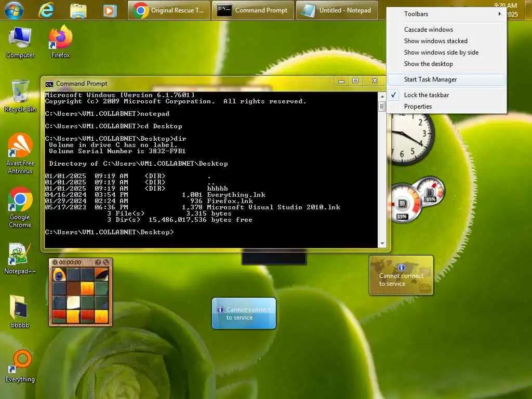Open the Toolbars submenu
This screenshot has height=399, width=532.
(447, 14)
